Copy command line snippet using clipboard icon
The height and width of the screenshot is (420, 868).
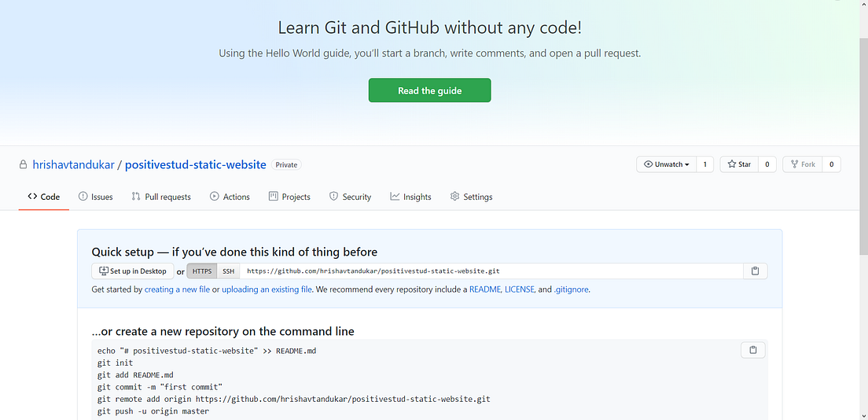[753, 350]
